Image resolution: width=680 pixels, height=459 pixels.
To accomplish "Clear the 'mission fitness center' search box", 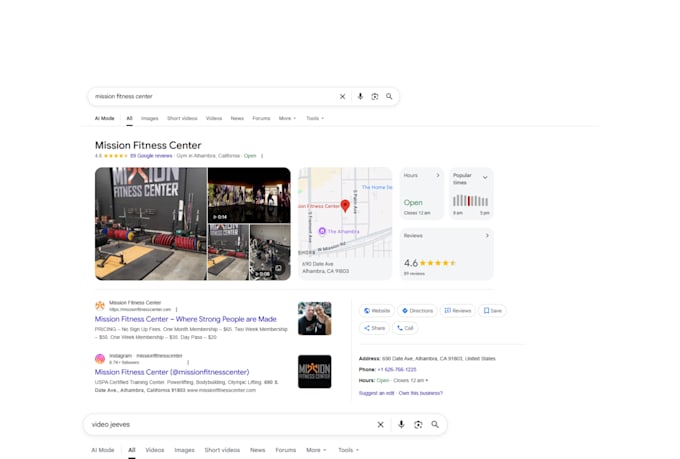I will (342, 96).
